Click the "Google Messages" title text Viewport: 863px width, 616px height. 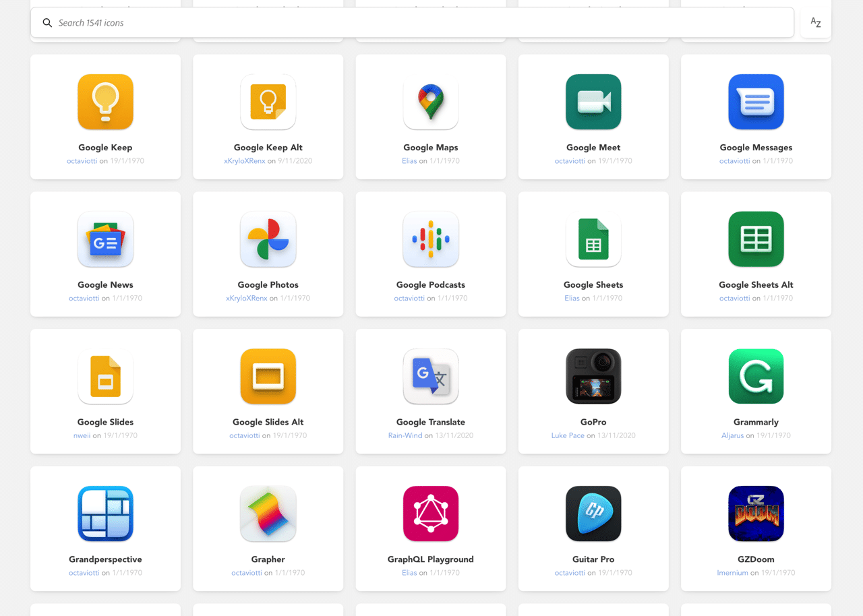[756, 148]
